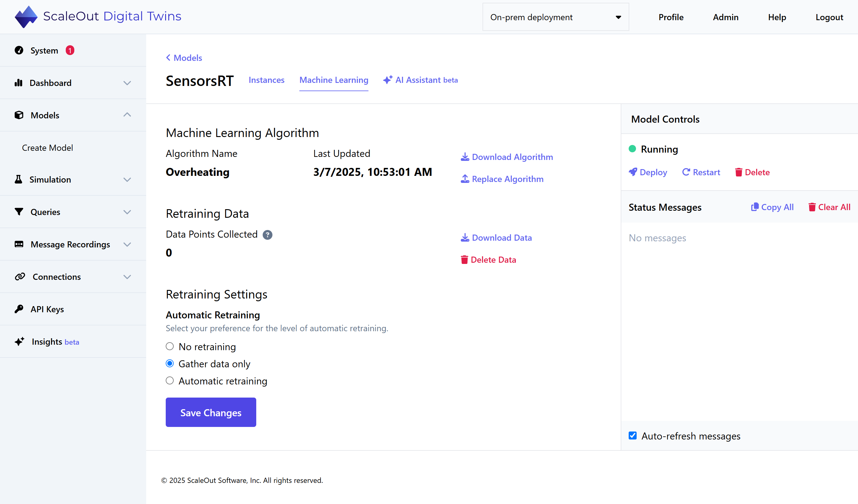
Task: Switch to the Instances tab
Action: [266, 80]
